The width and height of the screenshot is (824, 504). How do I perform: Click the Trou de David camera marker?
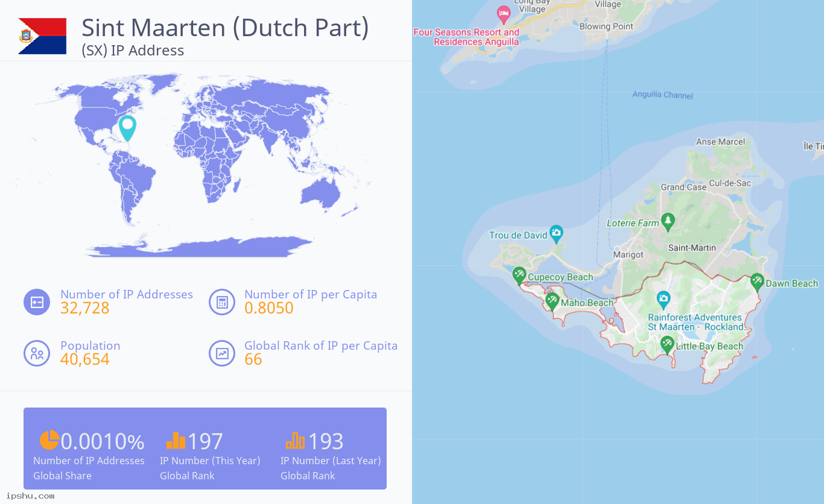(x=556, y=233)
